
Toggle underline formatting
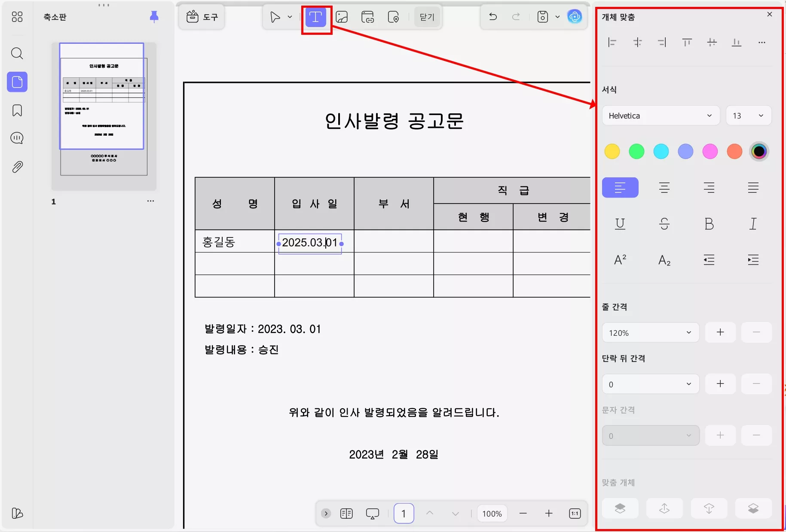pos(620,224)
